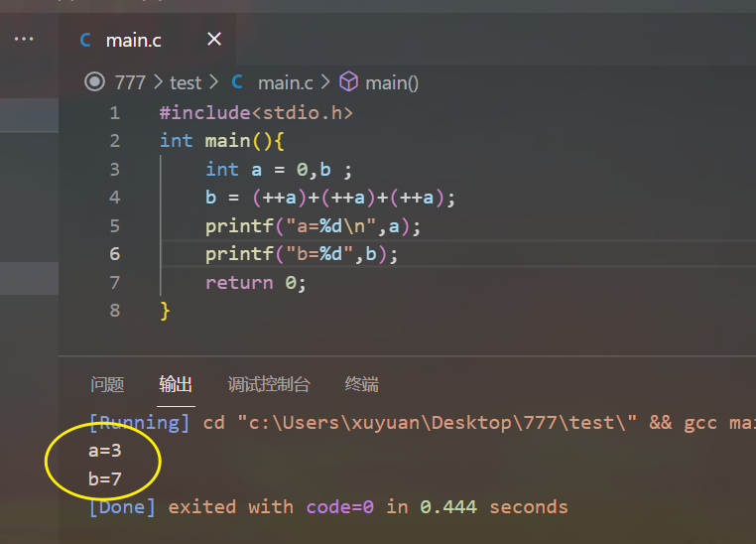Click the [Running] output line
This screenshot has width=756, height=544.
[423, 423]
